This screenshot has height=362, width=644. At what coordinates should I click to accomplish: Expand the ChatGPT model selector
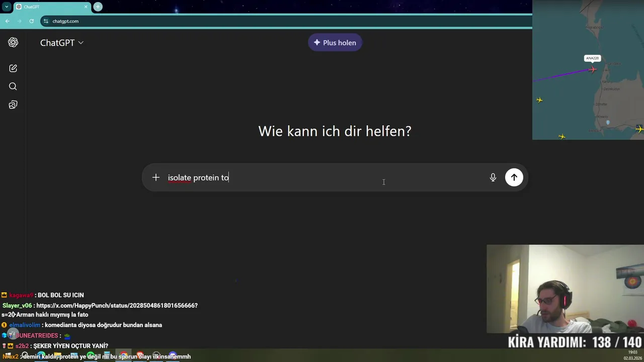click(62, 43)
